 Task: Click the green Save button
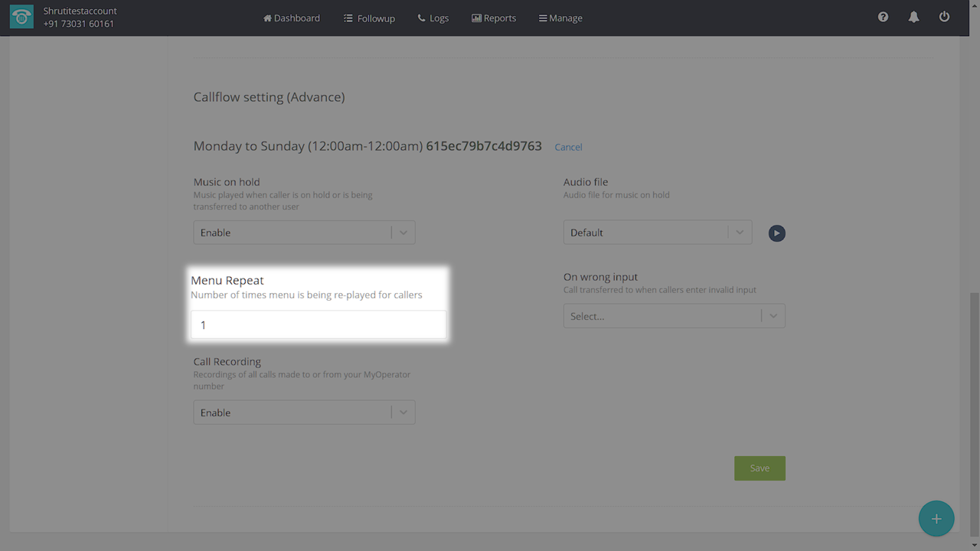click(x=759, y=468)
